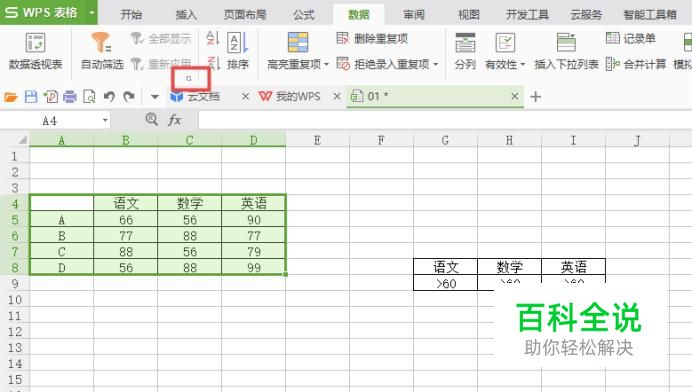The height and width of the screenshot is (392, 692).
Task: Expand the Reject Duplicate Entry dropdown arrow
Action: (x=436, y=64)
